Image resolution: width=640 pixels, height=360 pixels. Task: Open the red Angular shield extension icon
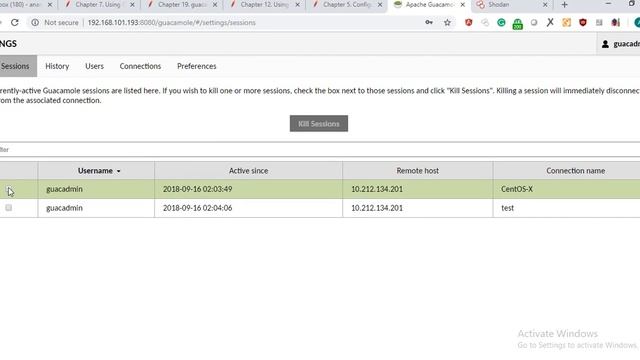coord(469,22)
